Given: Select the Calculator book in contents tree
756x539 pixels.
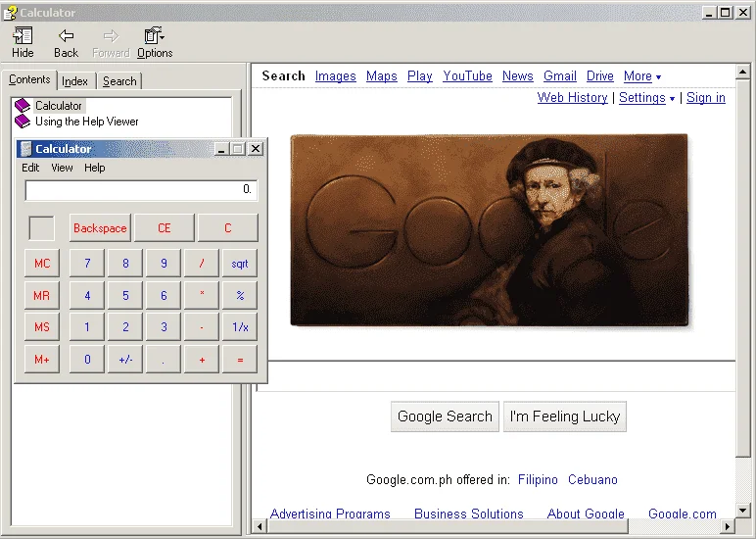Looking at the screenshot, I should [59, 106].
